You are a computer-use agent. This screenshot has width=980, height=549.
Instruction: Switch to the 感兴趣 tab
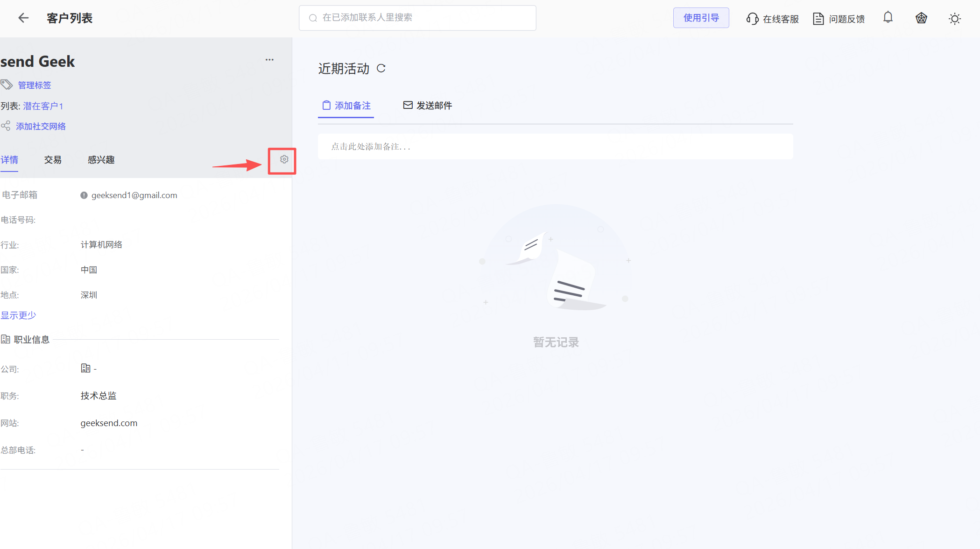point(101,160)
